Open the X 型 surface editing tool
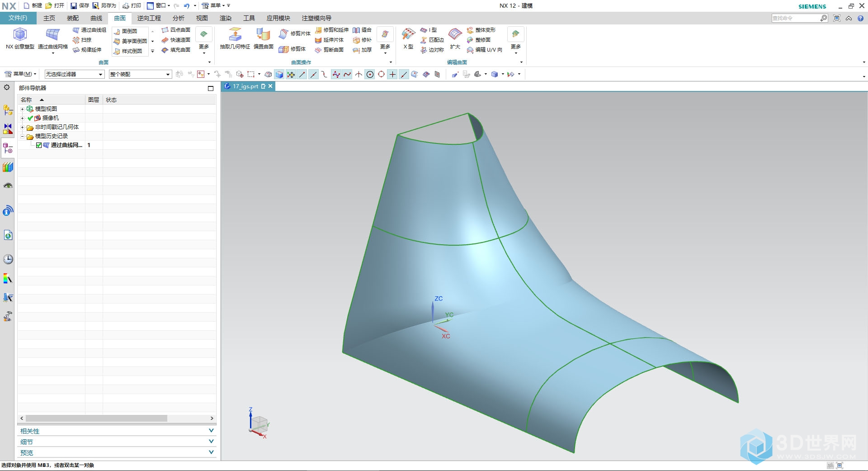868x471 pixels. click(x=408, y=38)
